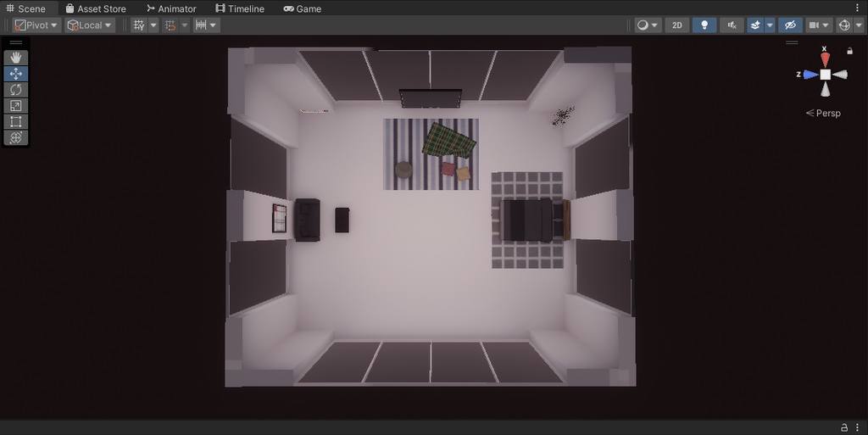
Task: Open the Animator tab
Action: [171, 8]
